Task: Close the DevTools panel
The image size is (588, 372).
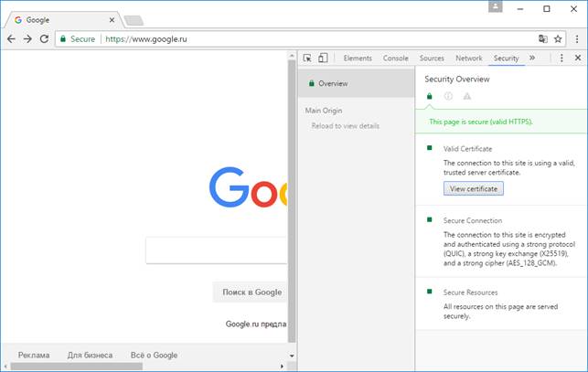Action: pyautogui.click(x=578, y=58)
